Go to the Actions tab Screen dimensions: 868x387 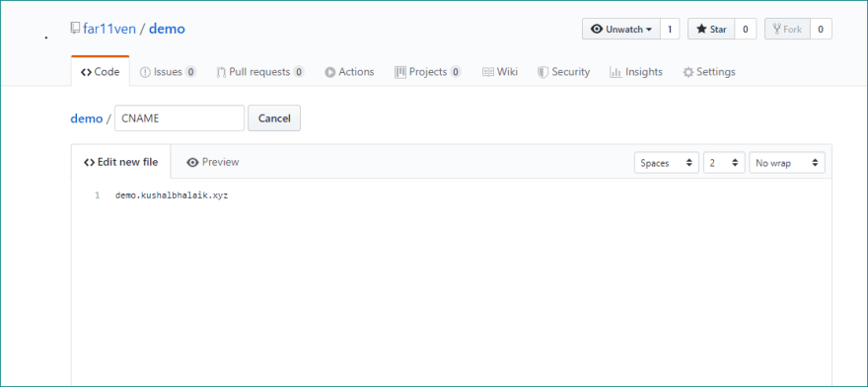[x=349, y=71]
